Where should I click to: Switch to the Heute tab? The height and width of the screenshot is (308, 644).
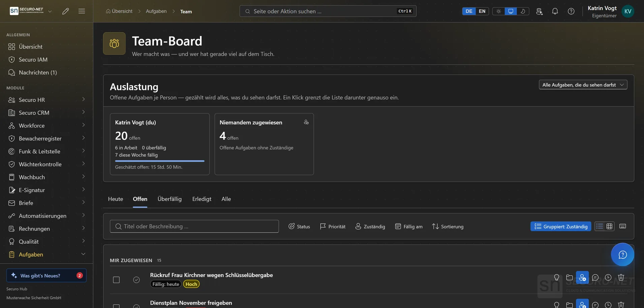point(116,199)
